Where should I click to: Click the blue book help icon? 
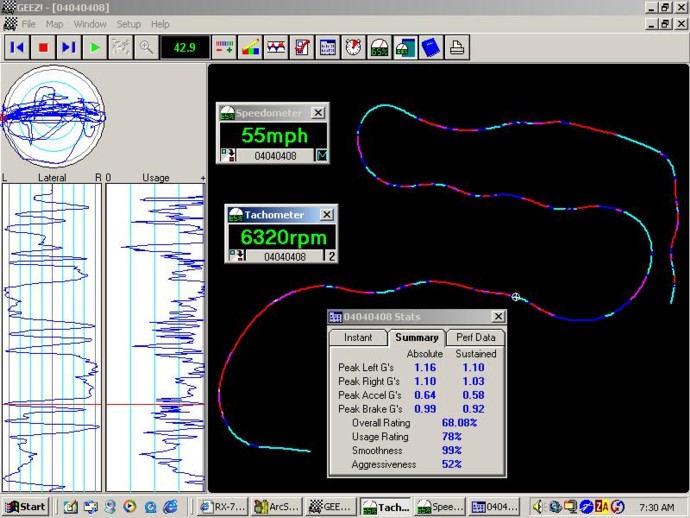pos(431,47)
